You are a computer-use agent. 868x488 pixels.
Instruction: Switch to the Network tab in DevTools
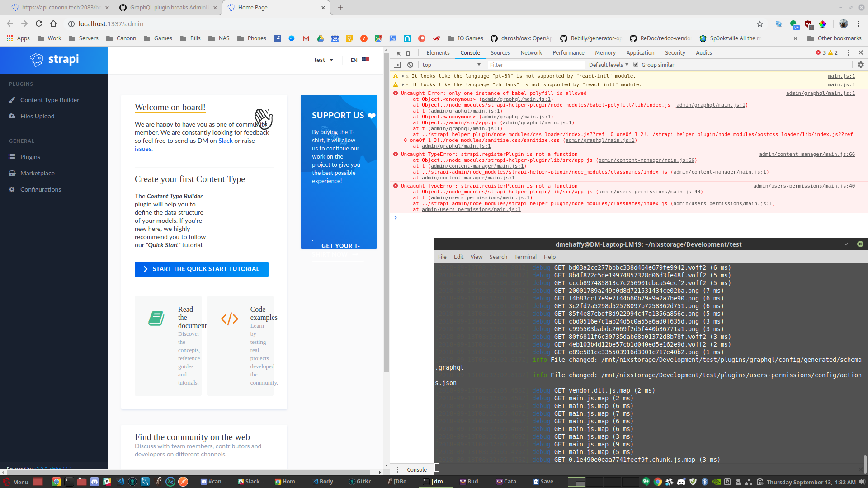(x=531, y=53)
